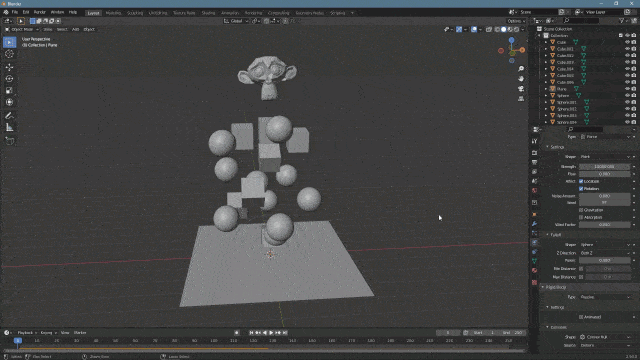640x360 pixels.
Task: Click the Noise Amount value slider
Action: (604, 196)
